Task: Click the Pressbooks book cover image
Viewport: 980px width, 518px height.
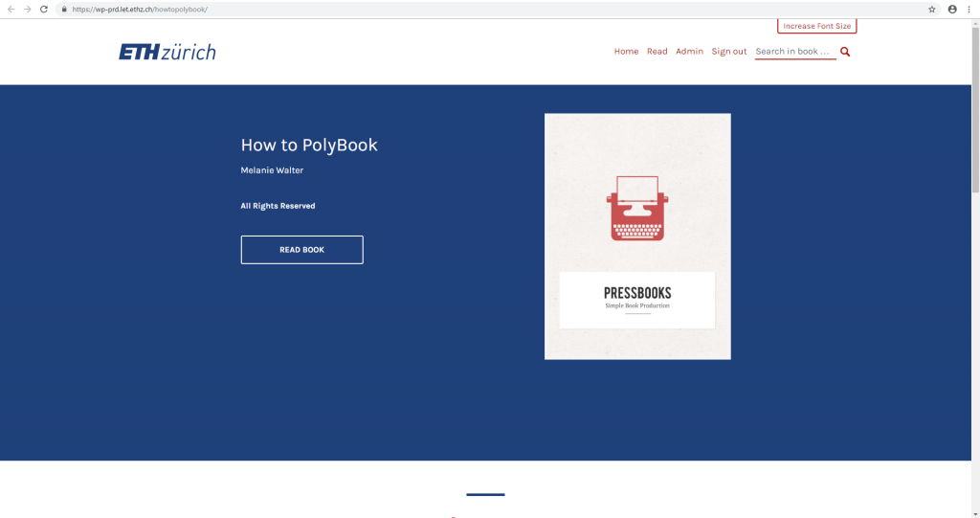Action: point(637,236)
